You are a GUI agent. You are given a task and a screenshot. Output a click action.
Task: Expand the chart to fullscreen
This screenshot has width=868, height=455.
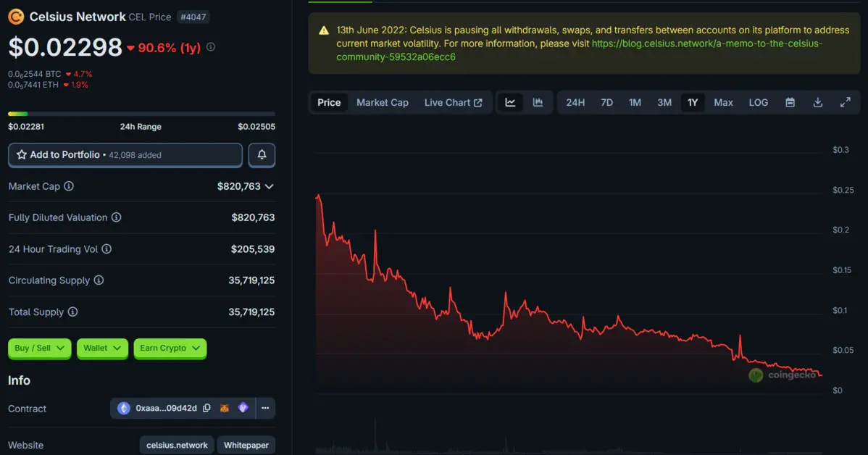845,103
